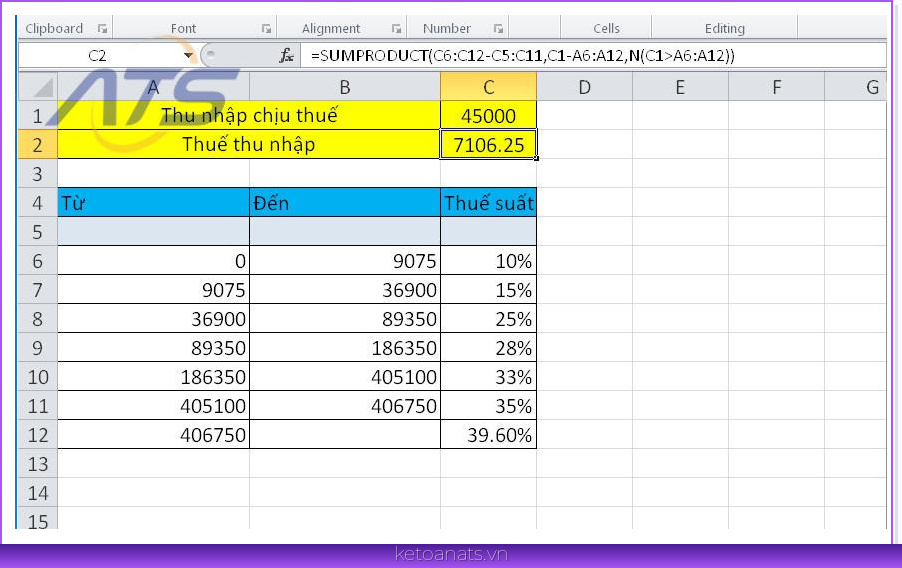Select row 2 header
This screenshot has width=902, height=568.
[x=38, y=144]
